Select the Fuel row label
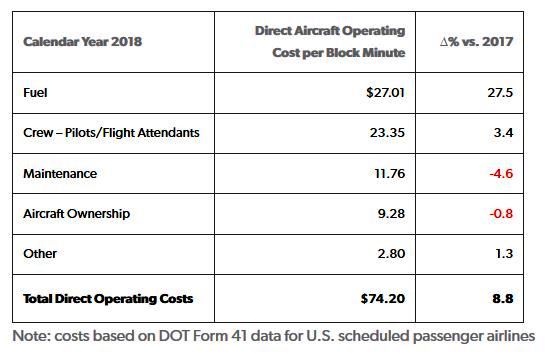546x363 pixels. (35, 93)
